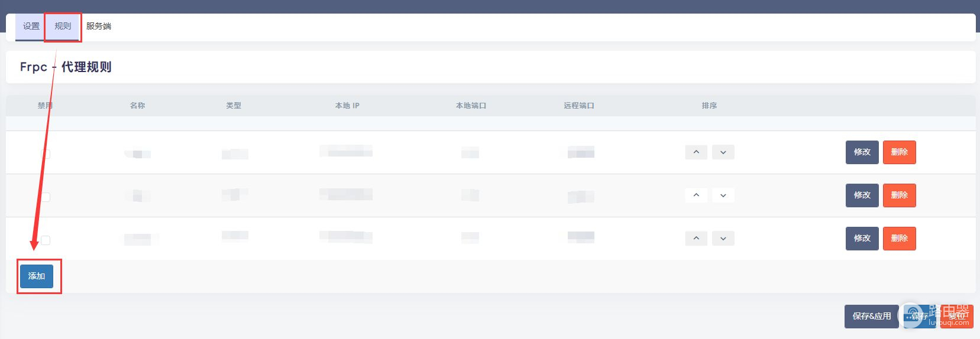Move the third proxy rule down
Image resolution: width=980 pixels, height=339 pixels.
pyautogui.click(x=723, y=239)
